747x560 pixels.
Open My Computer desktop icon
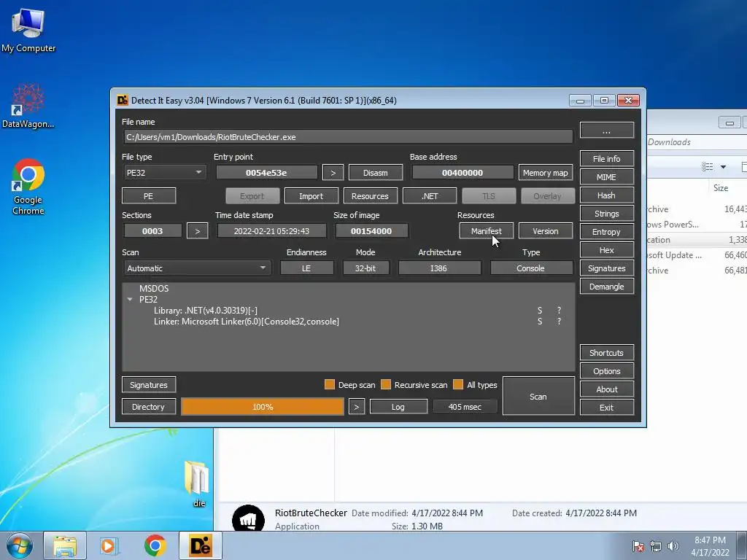click(28, 29)
